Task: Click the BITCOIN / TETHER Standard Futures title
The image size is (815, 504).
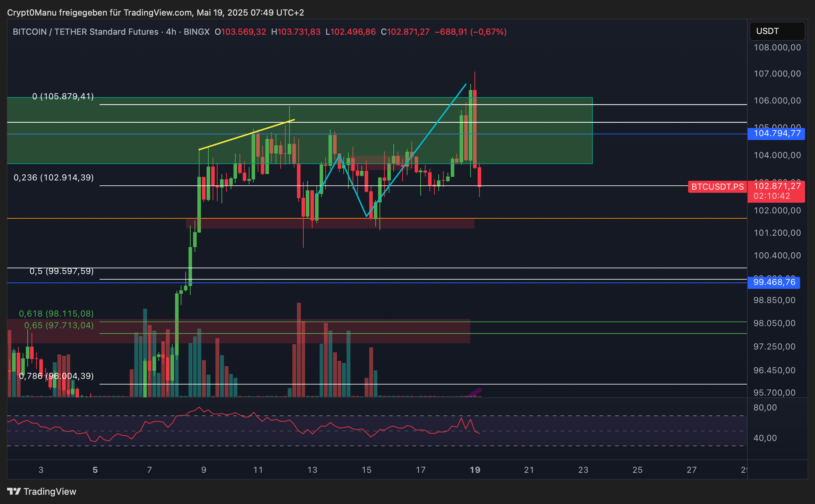Action: (x=85, y=32)
